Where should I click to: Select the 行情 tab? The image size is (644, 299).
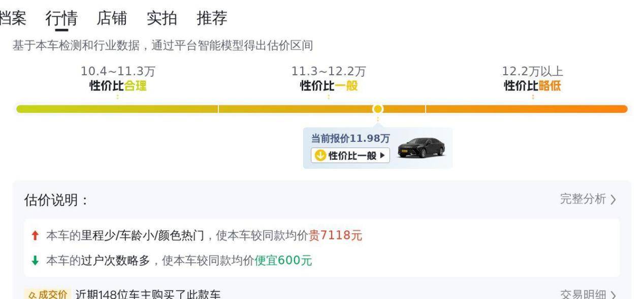pos(61,18)
